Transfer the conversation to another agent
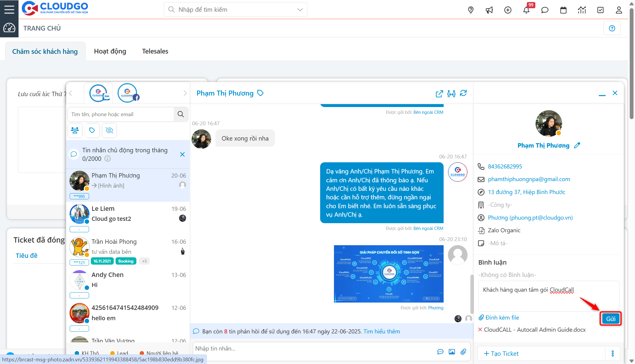The height and width of the screenshot is (364, 635). coord(451,93)
